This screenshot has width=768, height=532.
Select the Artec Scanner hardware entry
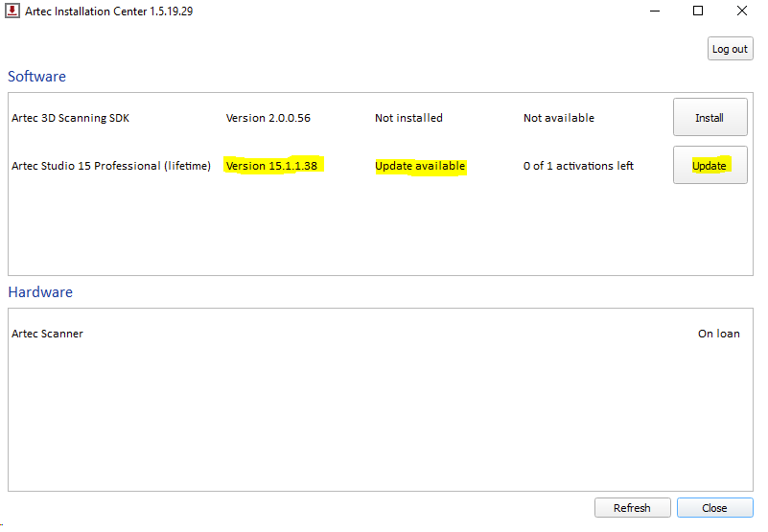(x=48, y=334)
